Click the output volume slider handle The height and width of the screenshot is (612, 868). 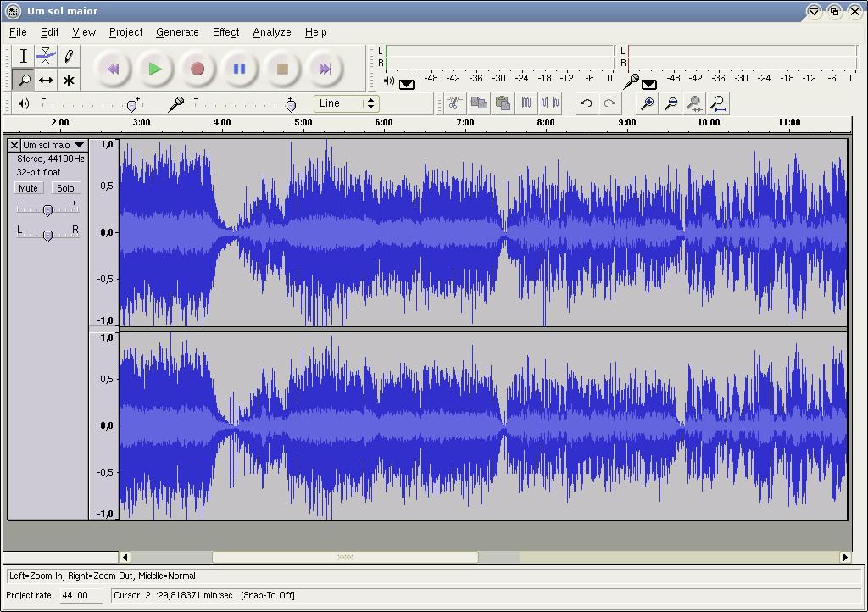pyautogui.click(x=131, y=105)
